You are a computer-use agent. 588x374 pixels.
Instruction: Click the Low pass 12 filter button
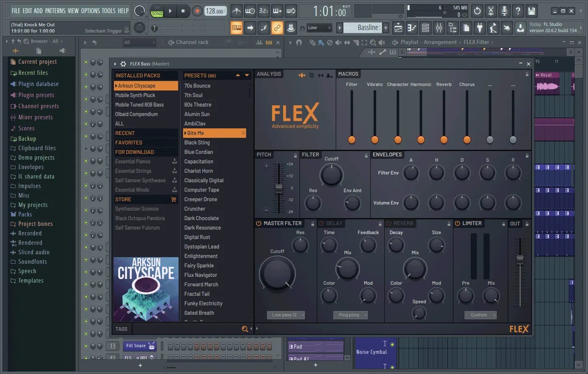click(x=286, y=315)
